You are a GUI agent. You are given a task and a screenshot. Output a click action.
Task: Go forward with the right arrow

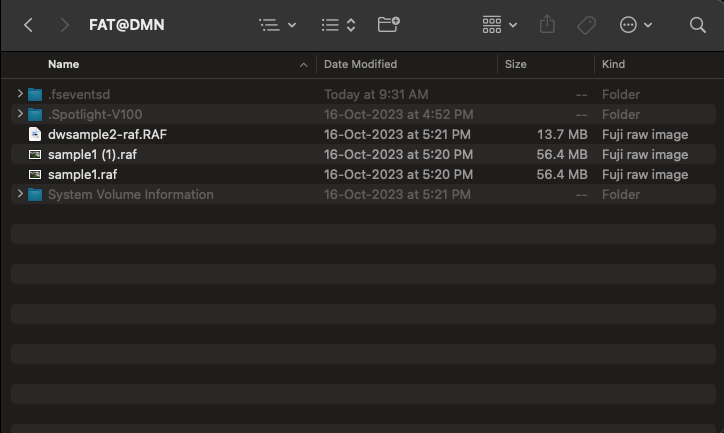coord(65,25)
